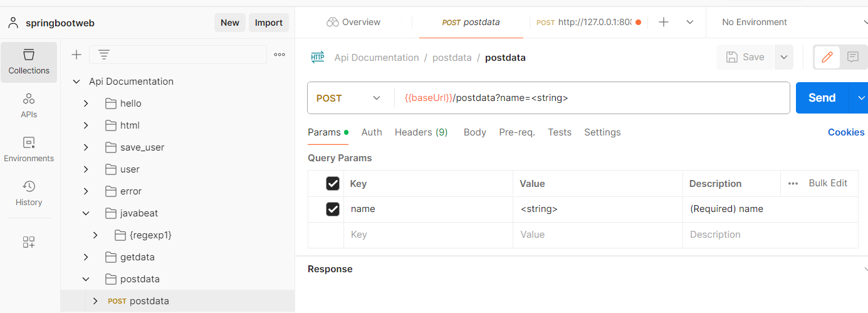This screenshot has height=313, width=868.
Task: Open the APIs sidebar panel
Action: pyautogui.click(x=29, y=105)
